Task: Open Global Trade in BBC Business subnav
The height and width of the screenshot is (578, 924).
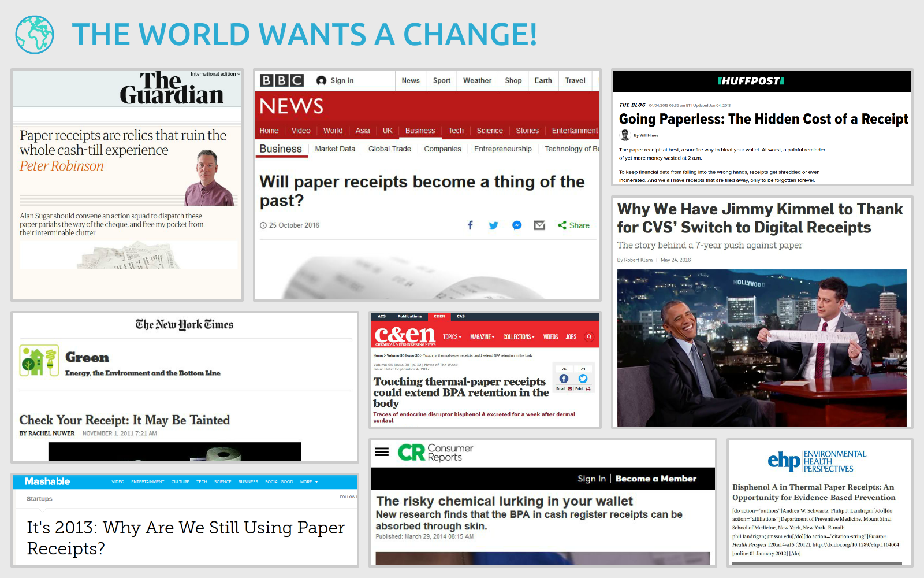Action: pyautogui.click(x=390, y=149)
